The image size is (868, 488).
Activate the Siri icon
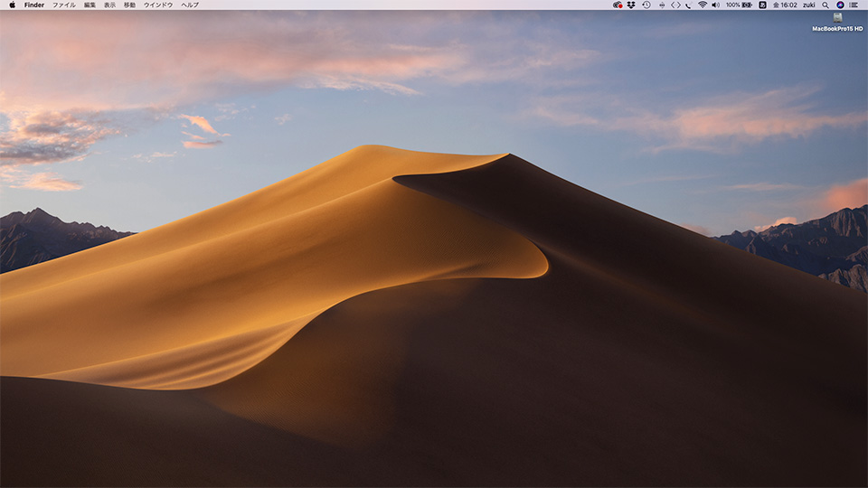click(840, 5)
